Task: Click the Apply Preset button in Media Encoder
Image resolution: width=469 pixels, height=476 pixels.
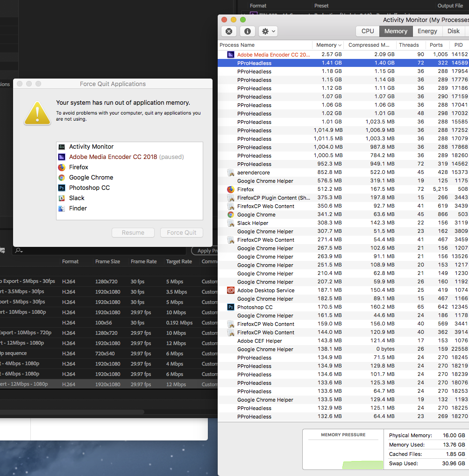Action: pyautogui.click(x=205, y=251)
